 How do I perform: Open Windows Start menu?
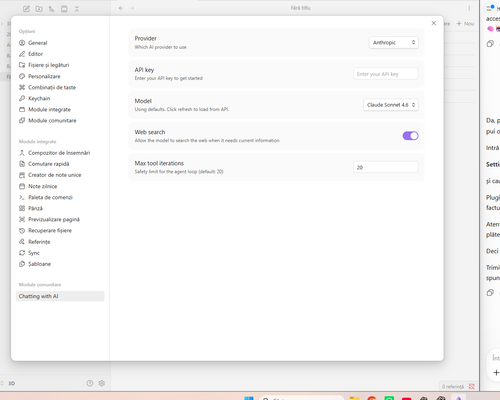(x=249, y=398)
